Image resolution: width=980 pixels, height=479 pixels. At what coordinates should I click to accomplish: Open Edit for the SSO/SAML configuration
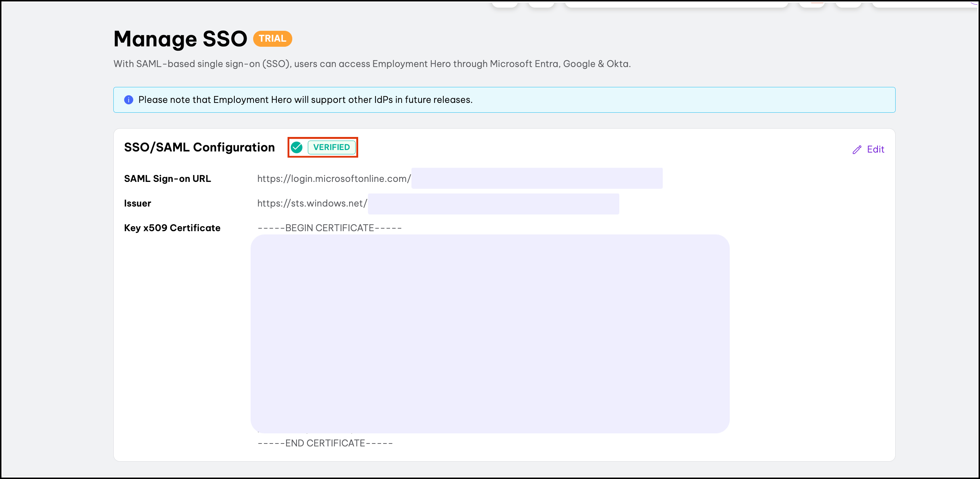click(875, 149)
